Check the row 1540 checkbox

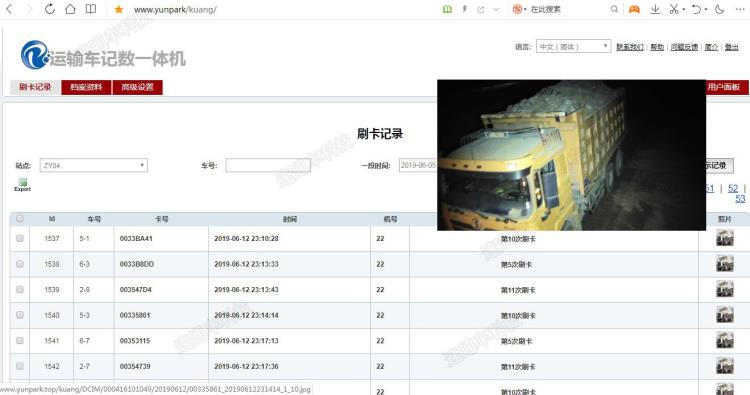pyautogui.click(x=20, y=315)
